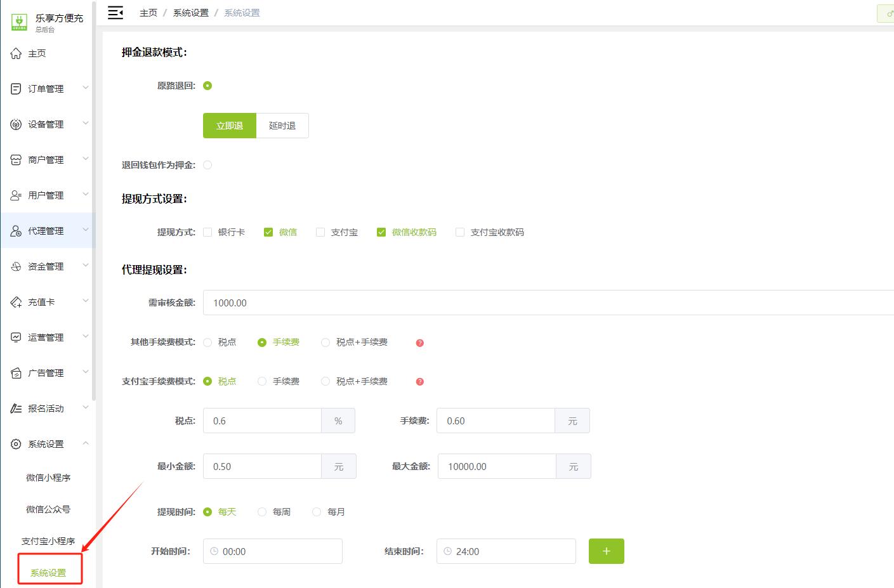Open the 微信小程序 submenu item
This screenshot has width=894, height=588.
click(x=48, y=478)
